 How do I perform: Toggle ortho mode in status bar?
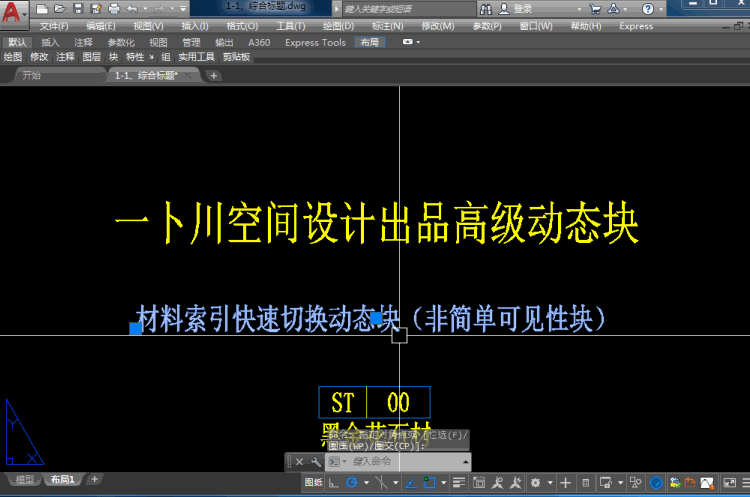334,483
